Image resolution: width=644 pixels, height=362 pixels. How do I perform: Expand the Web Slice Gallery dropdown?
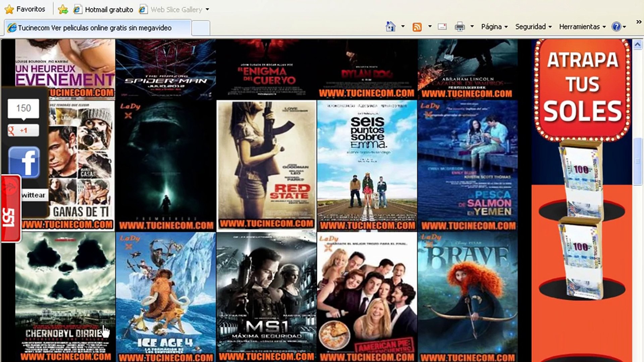coord(208,9)
